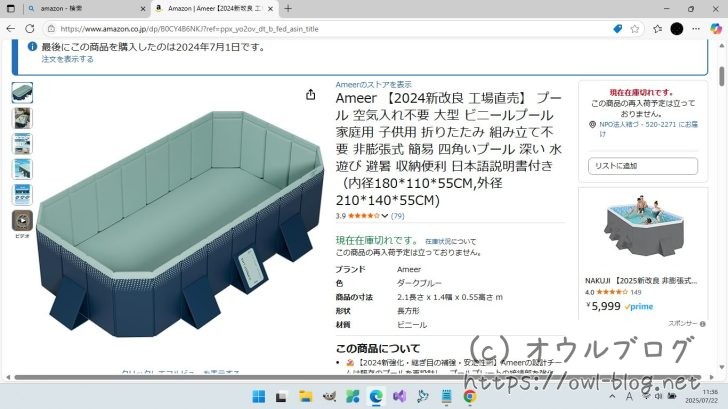Open Google Chrome from the taskbar

(x=470, y=396)
